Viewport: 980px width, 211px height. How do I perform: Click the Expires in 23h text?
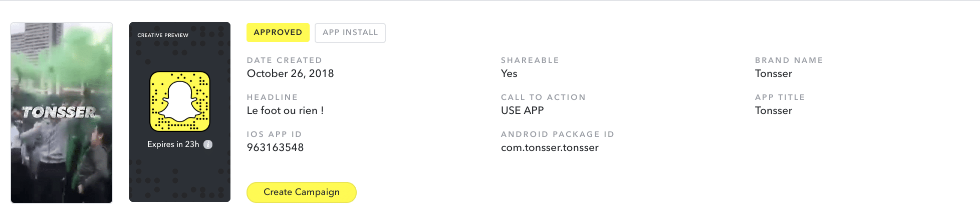click(173, 144)
